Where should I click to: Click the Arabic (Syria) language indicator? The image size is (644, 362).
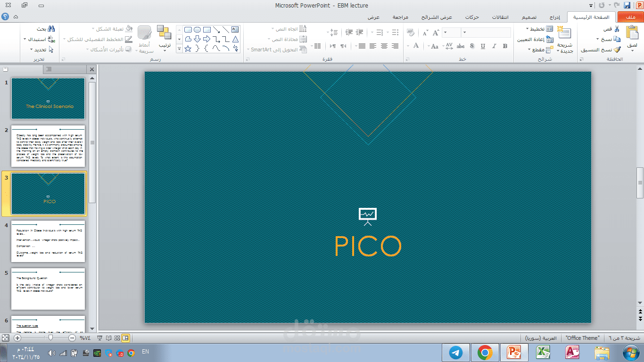pyautogui.click(x=541, y=338)
